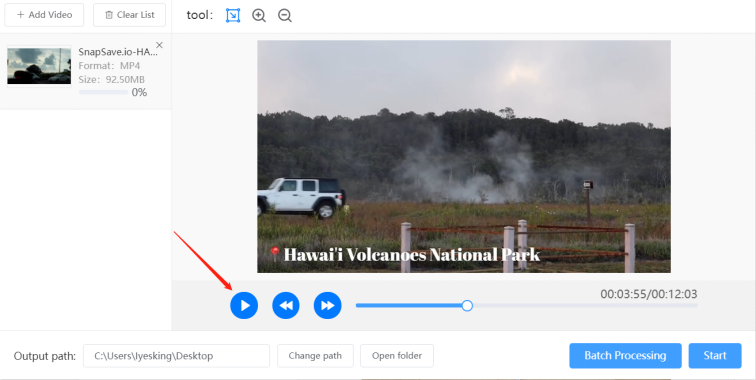Click the output path input field
This screenshot has height=380, width=756.
[x=176, y=356]
